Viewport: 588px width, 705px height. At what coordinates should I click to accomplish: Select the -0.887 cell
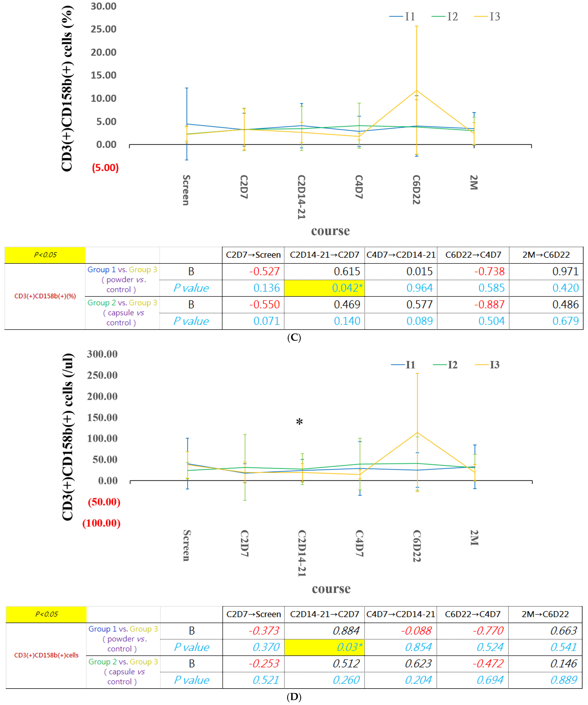coord(473,305)
